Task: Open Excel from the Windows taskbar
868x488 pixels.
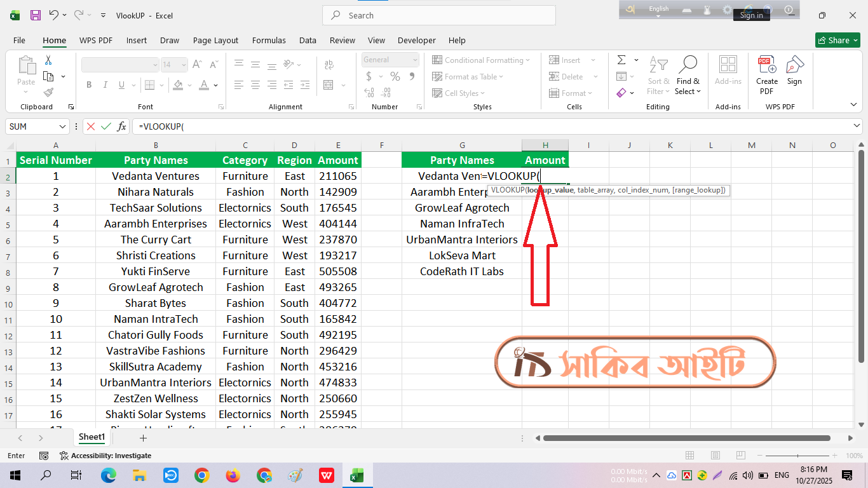Action: pos(357,475)
